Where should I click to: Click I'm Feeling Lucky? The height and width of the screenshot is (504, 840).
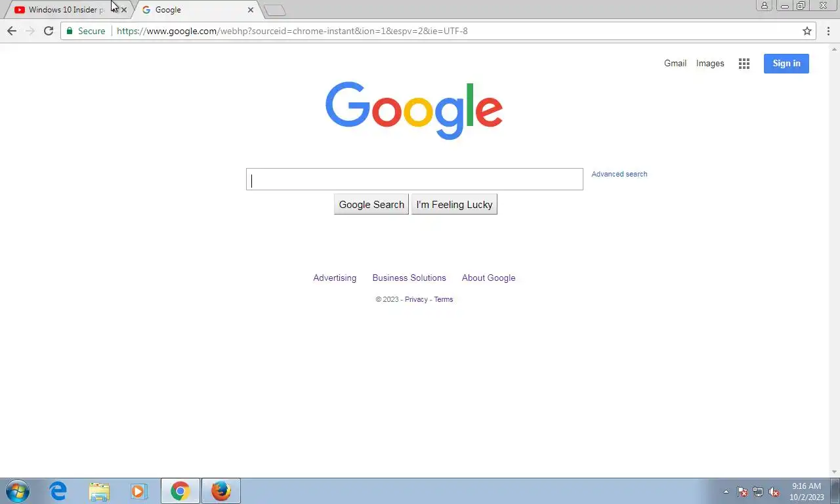[454, 205]
